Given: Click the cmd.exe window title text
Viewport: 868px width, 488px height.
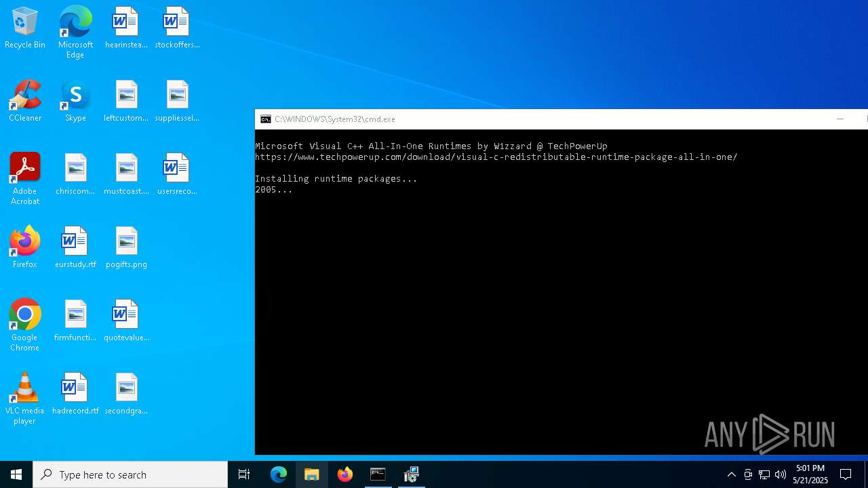Looking at the screenshot, I should point(335,119).
